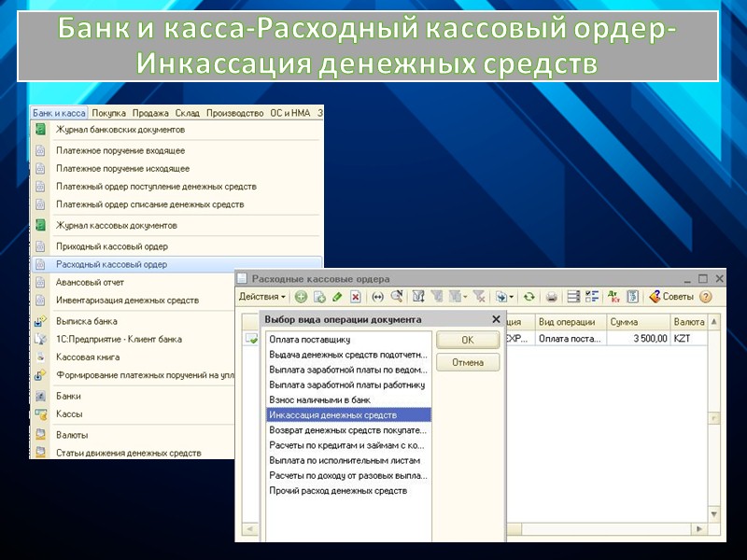Click the Сумма column header
747x560 pixels.
(x=639, y=322)
